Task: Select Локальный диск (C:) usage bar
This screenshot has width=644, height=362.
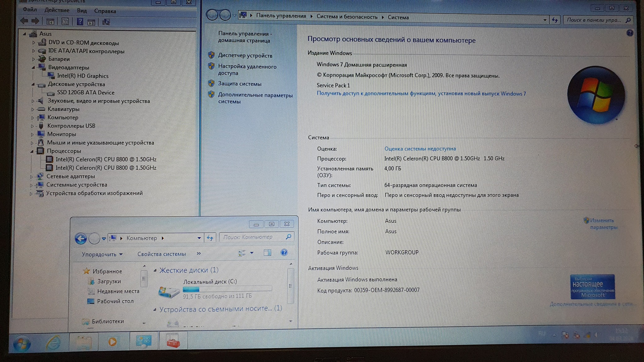Action: pyautogui.click(x=227, y=289)
